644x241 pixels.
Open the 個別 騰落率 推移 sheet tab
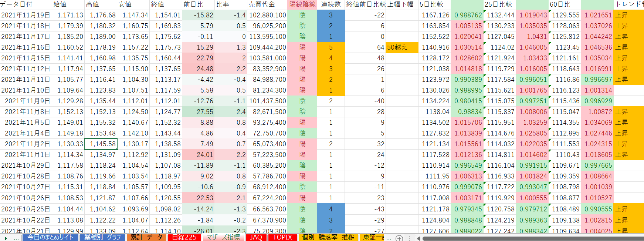click(328, 238)
